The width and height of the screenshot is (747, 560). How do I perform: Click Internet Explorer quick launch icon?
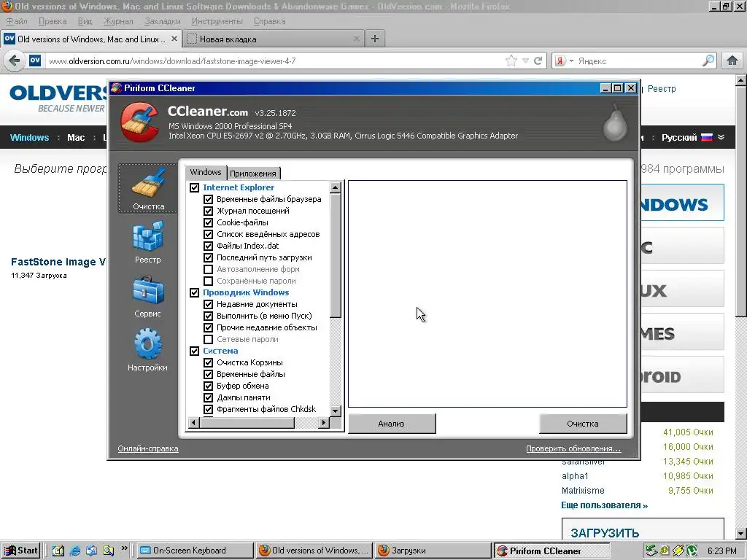point(75,551)
